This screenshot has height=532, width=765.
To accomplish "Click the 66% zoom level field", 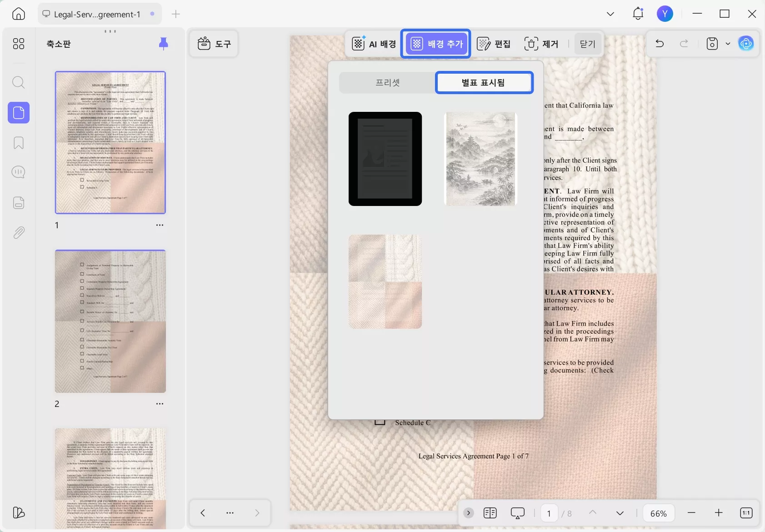I will point(659,513).
